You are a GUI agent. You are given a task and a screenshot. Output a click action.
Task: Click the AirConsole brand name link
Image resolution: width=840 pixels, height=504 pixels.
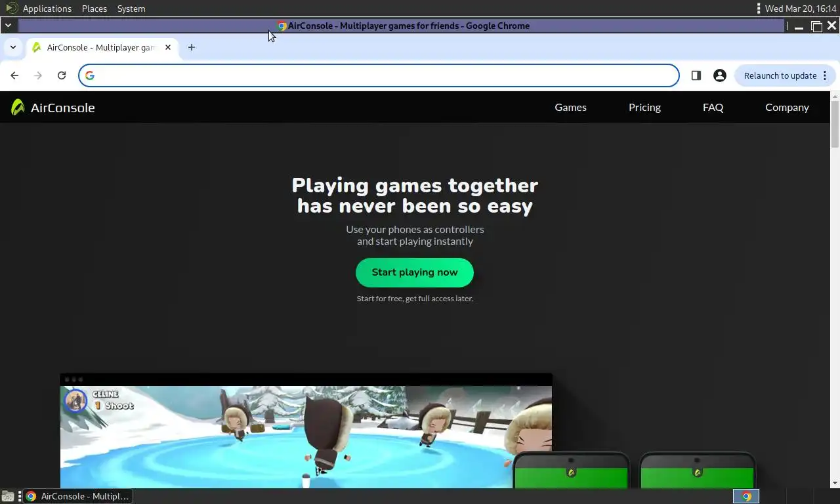(62, 108)
